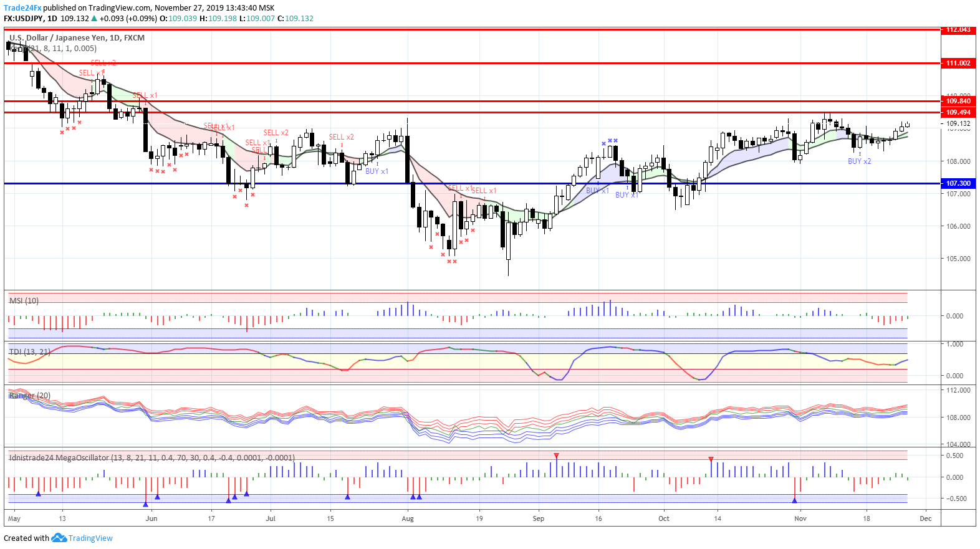This screenshot has width=980, height=549.
Task: Click the 0.500 tick on MegaOscillator scale
Action: (954, 456)
